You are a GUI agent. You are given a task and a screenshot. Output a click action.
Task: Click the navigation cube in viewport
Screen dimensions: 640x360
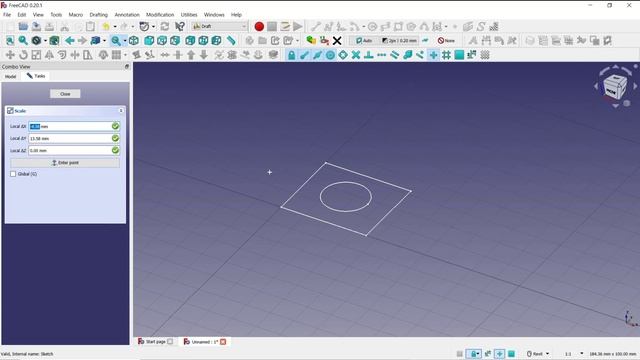click(x=615, y=87)
